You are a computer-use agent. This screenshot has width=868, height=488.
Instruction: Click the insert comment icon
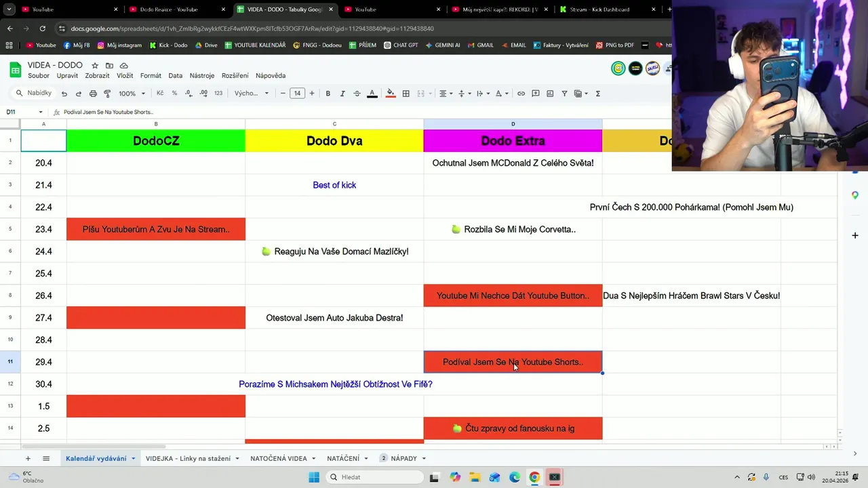(536, 94)
